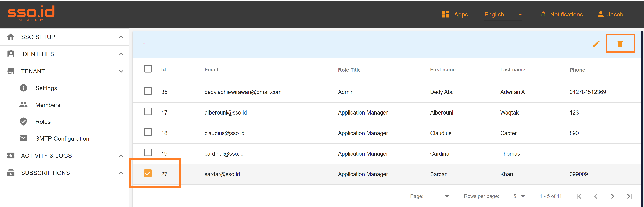644x207 pixels.
Task: Sort by the Last name column header
Action: click(x=513, y=70)
